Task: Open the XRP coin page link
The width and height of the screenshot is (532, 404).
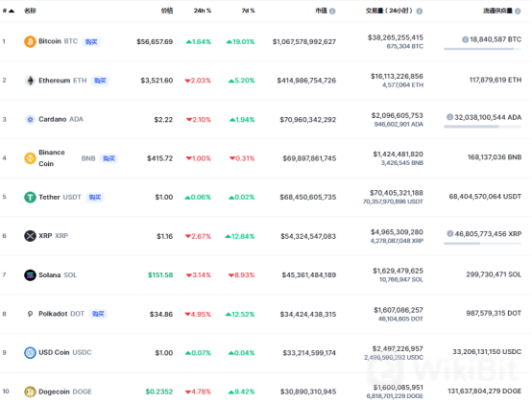Action: 45,235
